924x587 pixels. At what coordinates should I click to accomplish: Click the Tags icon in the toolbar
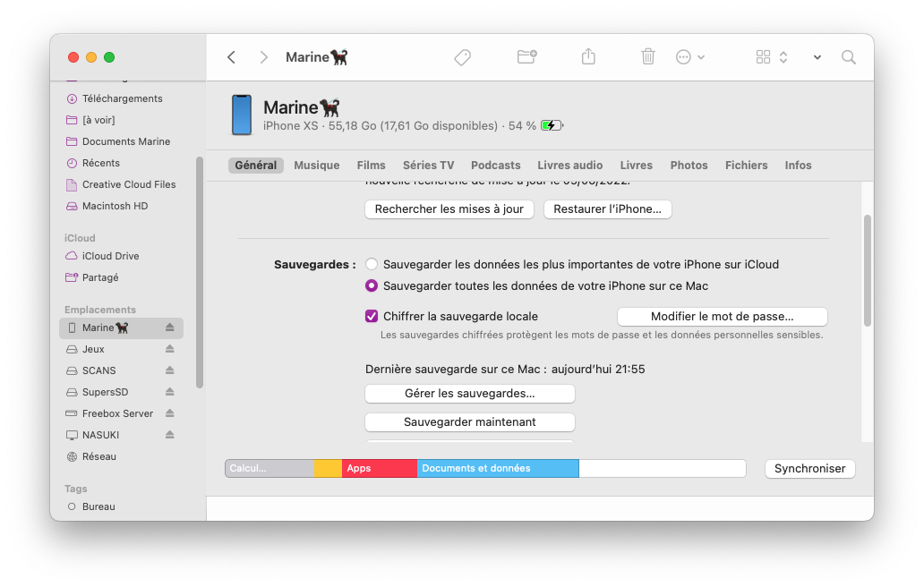[462, 56]
